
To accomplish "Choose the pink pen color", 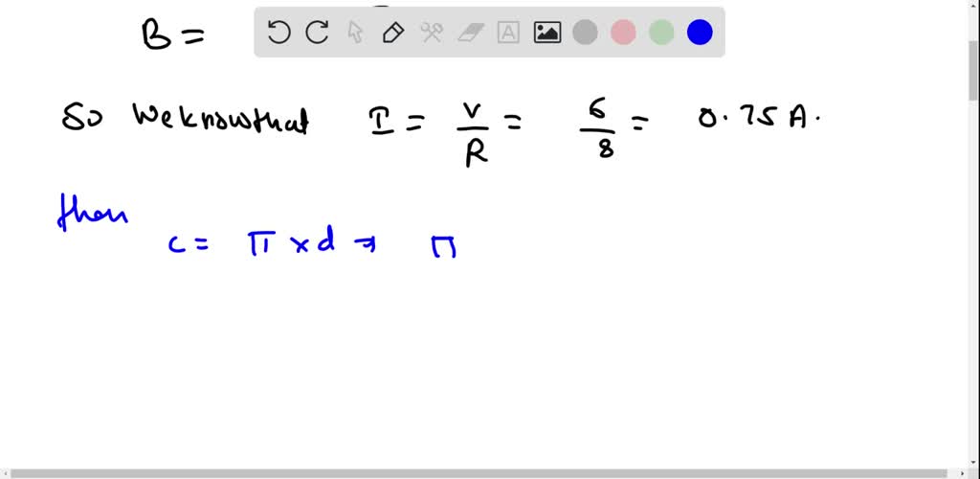I will pos(623,32).
